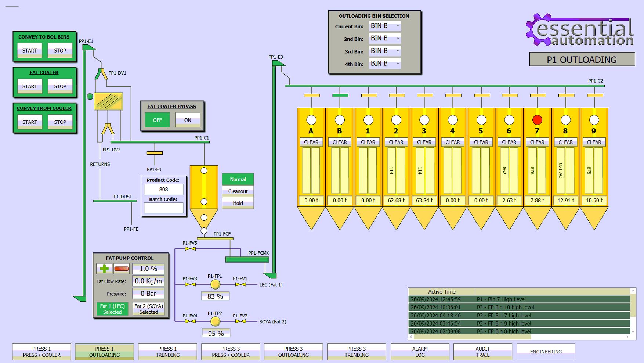Select Fat 1 (LEC) source

click(x=112, y=309)
